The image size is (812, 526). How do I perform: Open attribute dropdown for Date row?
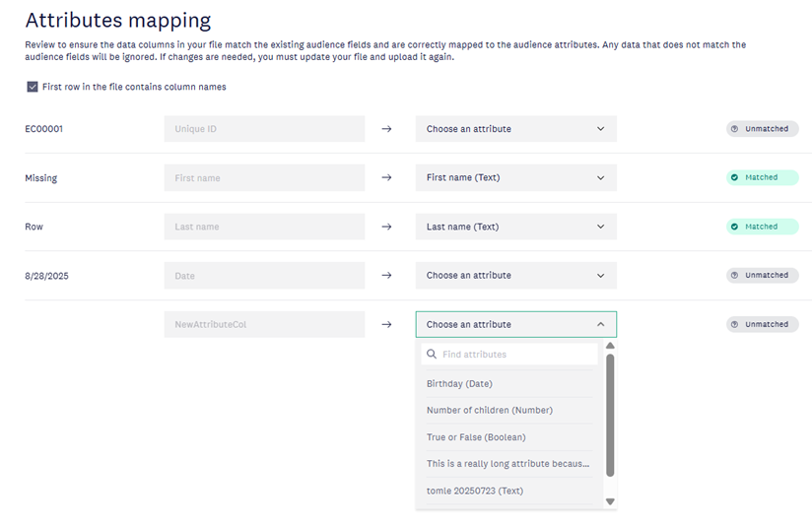[x=515, y=276]
